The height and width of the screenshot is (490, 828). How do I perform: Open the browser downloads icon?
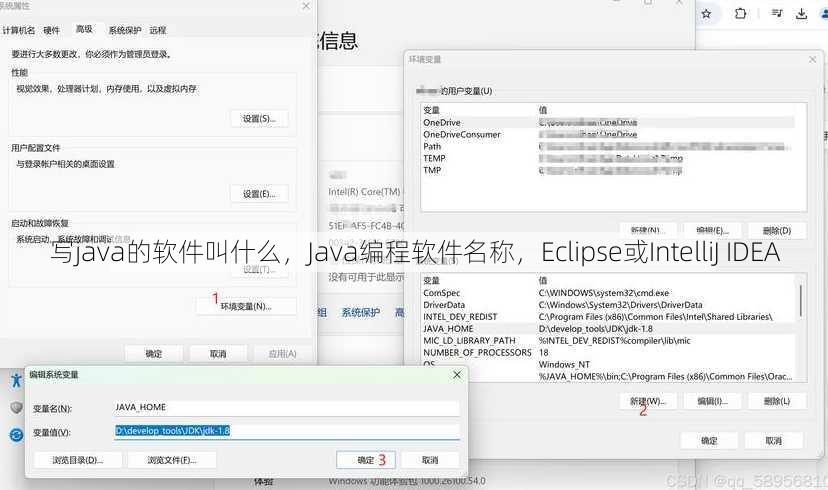(802, 14)
